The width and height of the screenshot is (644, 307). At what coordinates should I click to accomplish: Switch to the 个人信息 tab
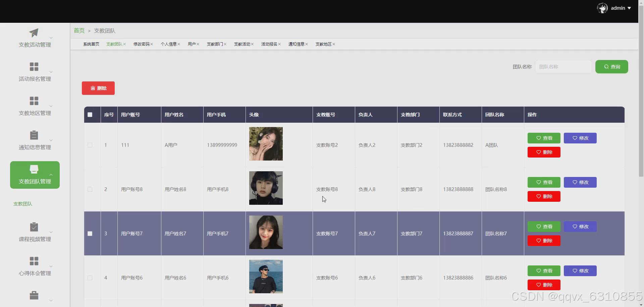point(168,44)
